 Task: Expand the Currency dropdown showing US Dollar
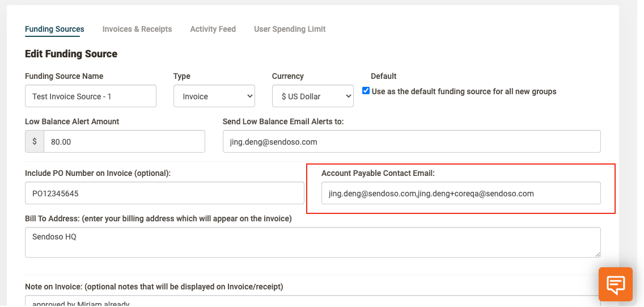(312, 96)
